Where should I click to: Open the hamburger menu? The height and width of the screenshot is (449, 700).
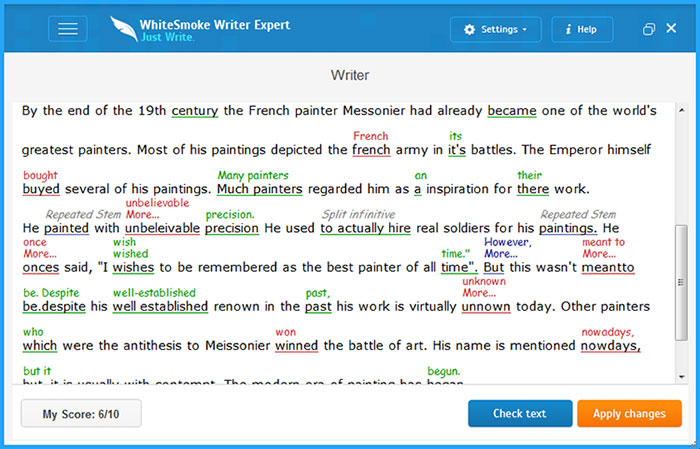tap(67, 29)
